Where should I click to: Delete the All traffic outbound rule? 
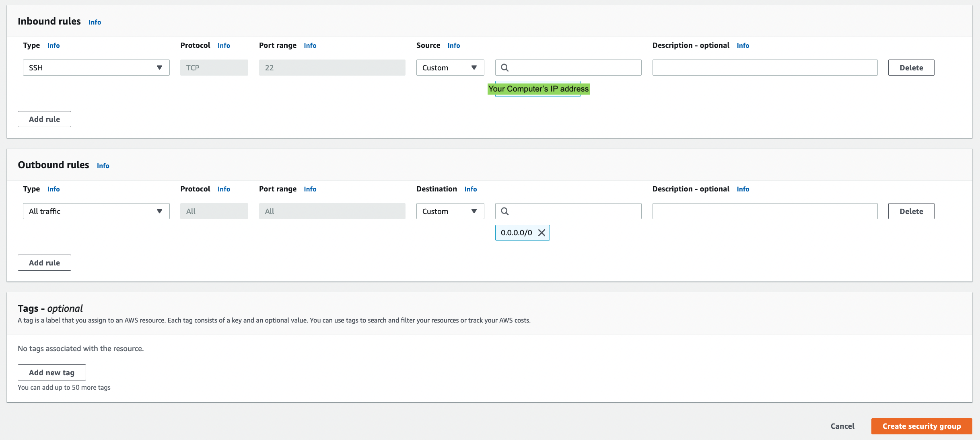(911, 212)
